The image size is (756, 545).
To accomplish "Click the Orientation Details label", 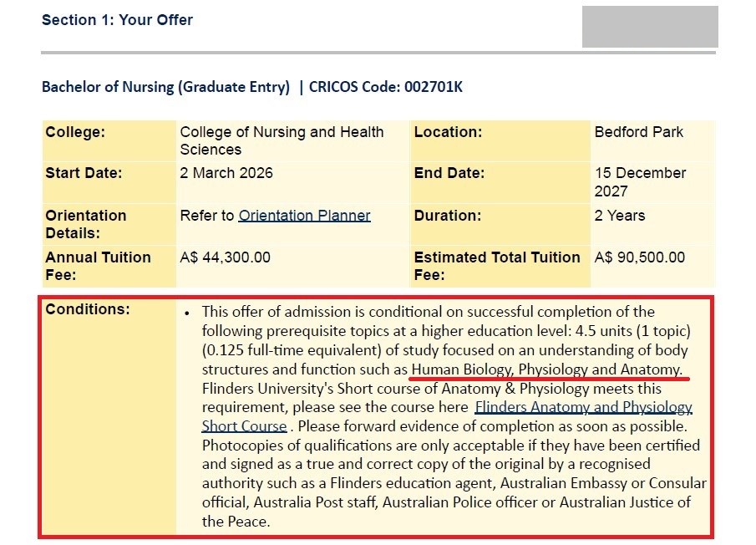I will pyautogui.click(x=86, y=224).
